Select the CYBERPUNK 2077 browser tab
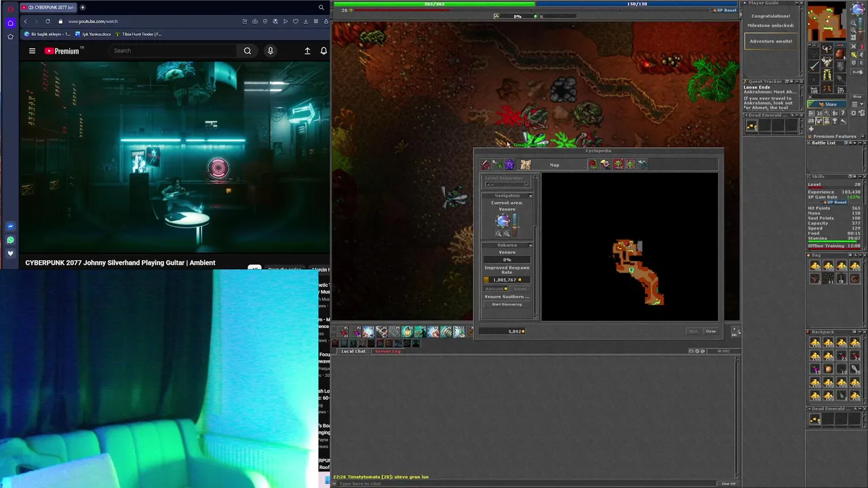This screenshot has width=868, height=488. point(47,7)
